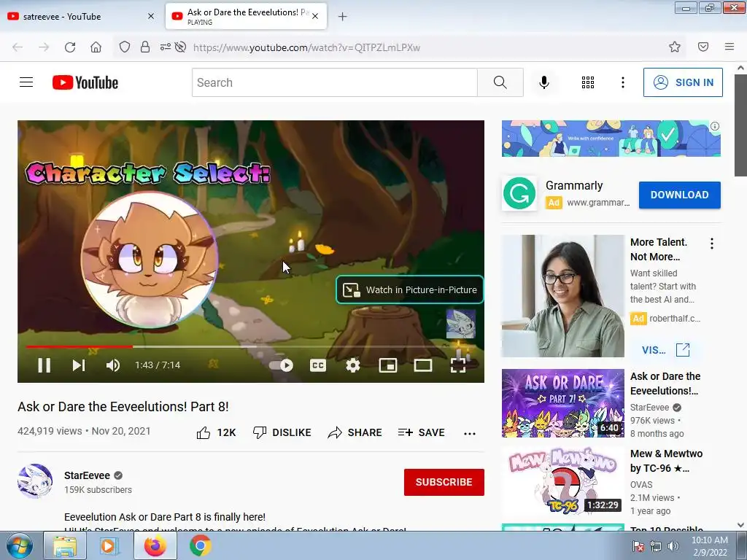Open options for More Talent ad
747x560 pixels.
[712, 244]
